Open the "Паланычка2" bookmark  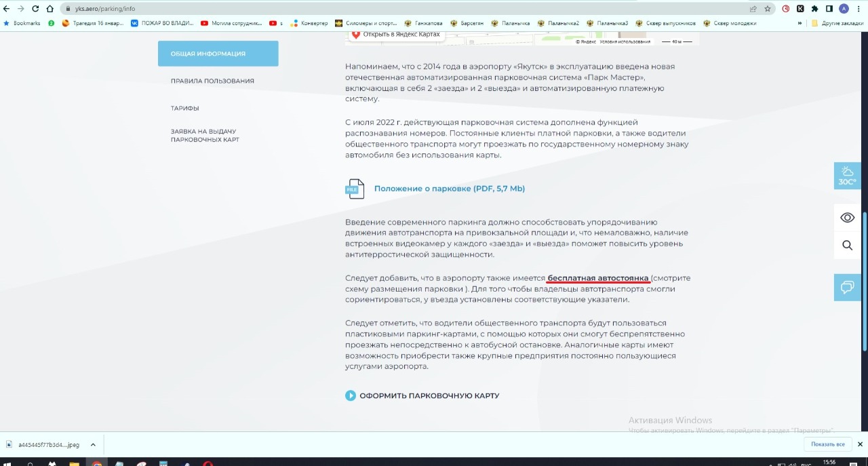pos(558,23)
